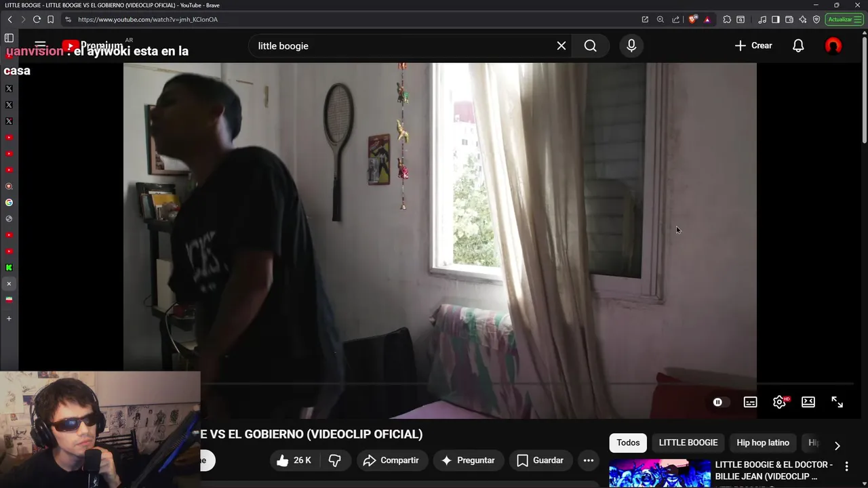The height and width of the screenshot is (488, 868).
Task: Click the video title VS EL GOBIERNO
Action: [x=311, y=434]
